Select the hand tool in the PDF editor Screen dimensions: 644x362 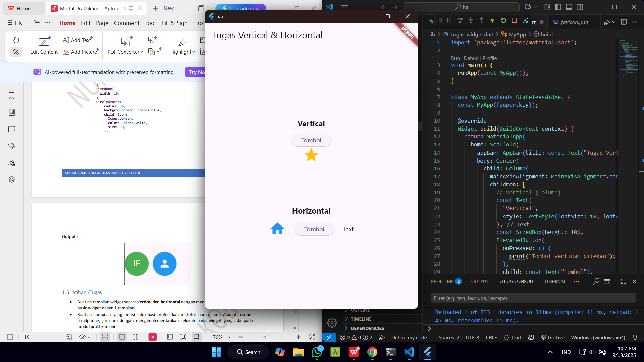[16, 40]
